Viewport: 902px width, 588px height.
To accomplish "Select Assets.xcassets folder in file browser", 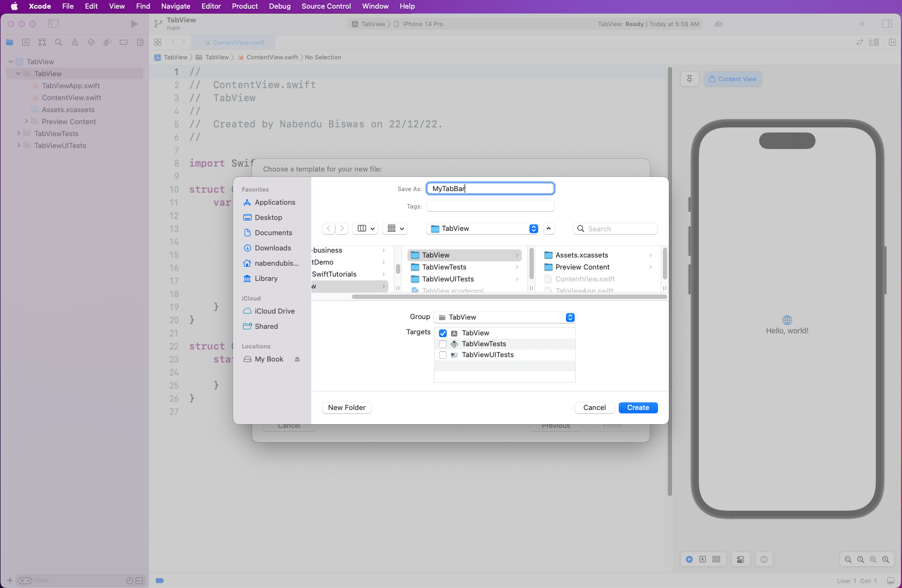I will [x=598, y=255].
